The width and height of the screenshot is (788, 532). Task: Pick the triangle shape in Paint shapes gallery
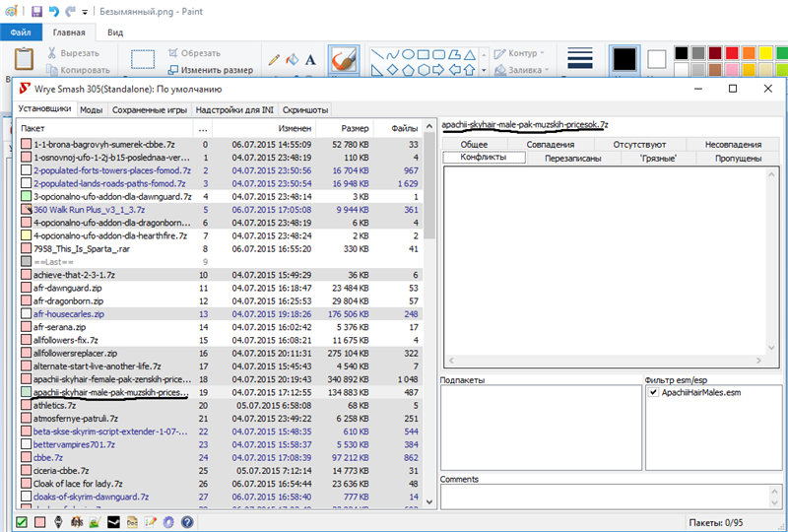click(x=470, y=54)
